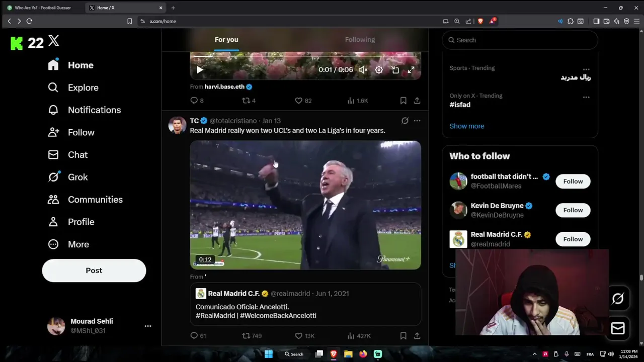Open the browser hamburger menu
The width and height of the screenshot is (644, 362).
[636, 21]
